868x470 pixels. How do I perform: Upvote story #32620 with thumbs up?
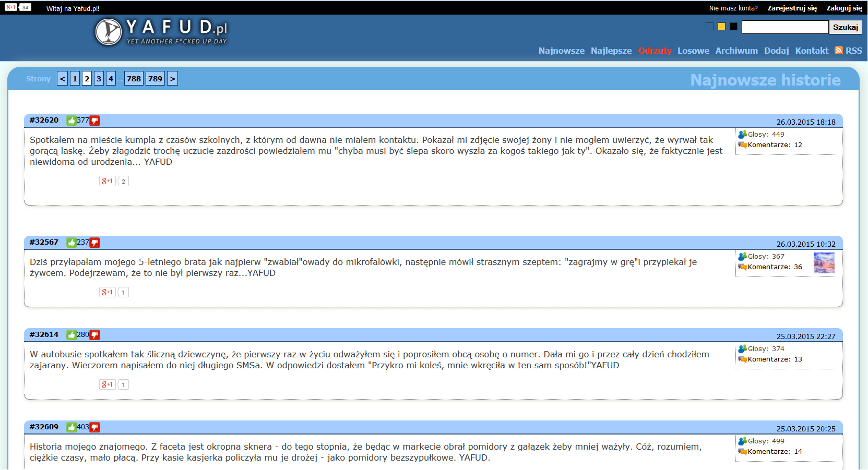[72, 120]
